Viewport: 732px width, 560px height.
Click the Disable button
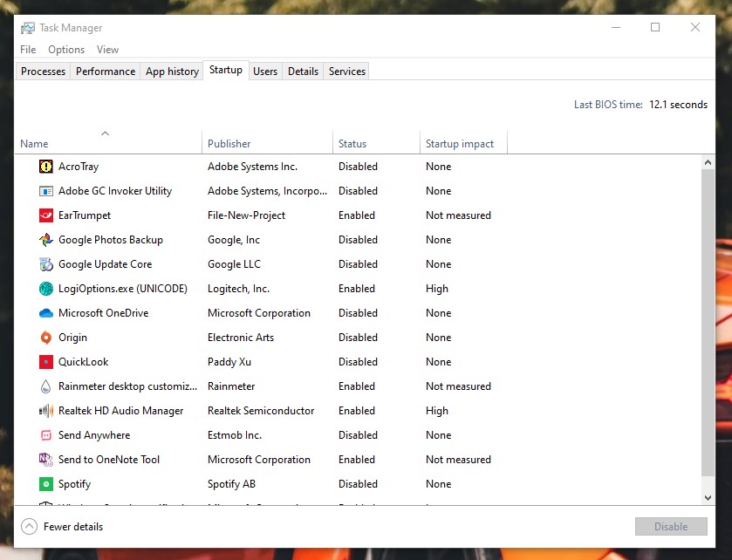671,526
